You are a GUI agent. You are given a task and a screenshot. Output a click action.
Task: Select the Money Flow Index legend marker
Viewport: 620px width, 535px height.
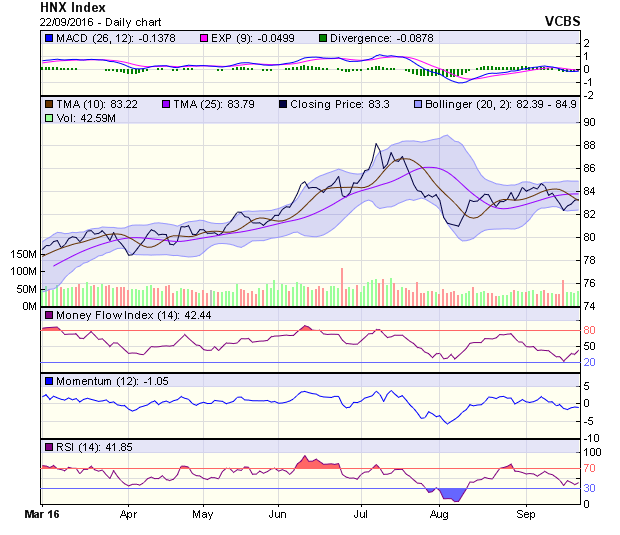(49, 316)
